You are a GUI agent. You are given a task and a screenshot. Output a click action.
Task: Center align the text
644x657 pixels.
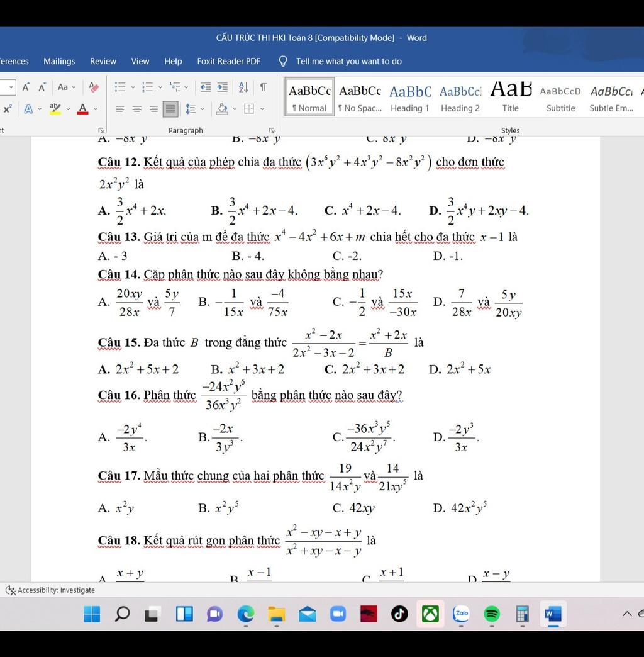click(x=137, y=109)
